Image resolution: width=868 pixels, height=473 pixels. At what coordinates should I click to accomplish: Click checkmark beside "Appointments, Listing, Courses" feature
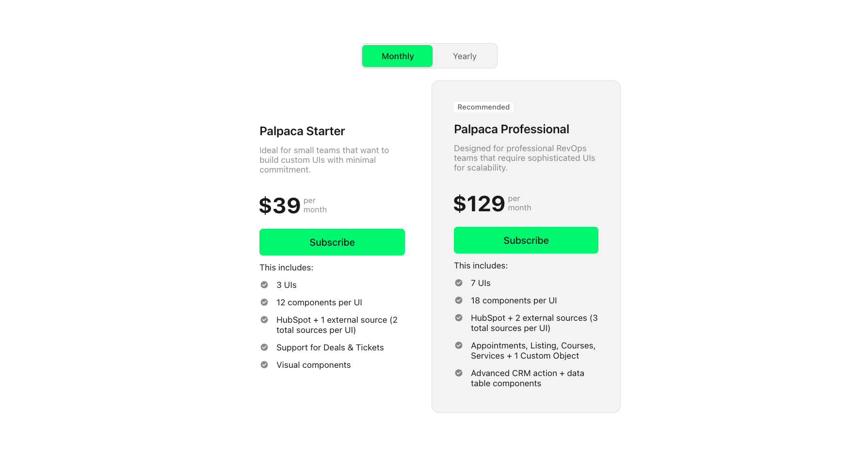pos(459,346)
